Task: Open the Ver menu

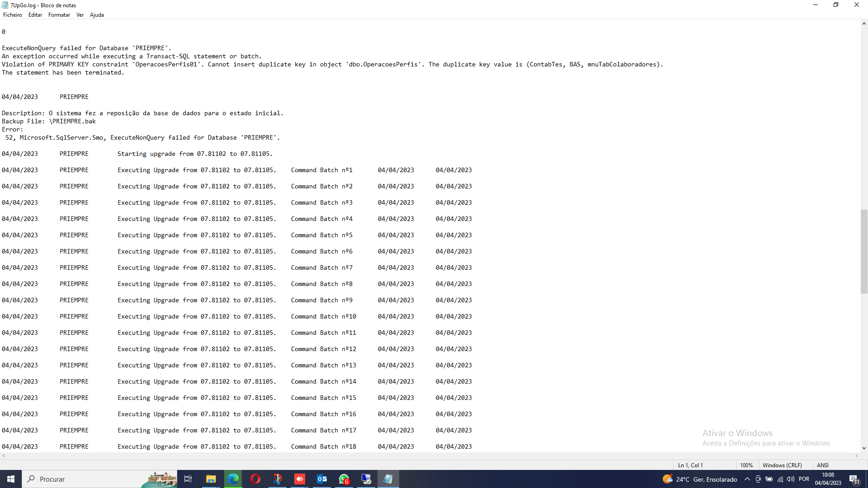Action: click(80, 15)
